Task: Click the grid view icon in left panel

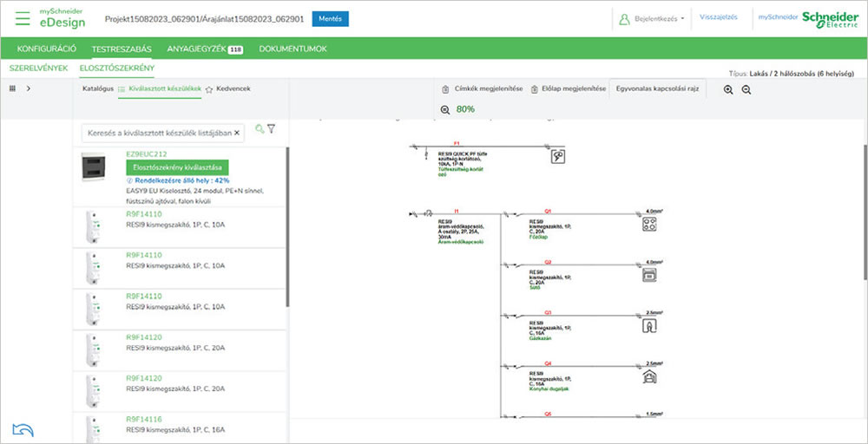Action: tap(13, 88)
